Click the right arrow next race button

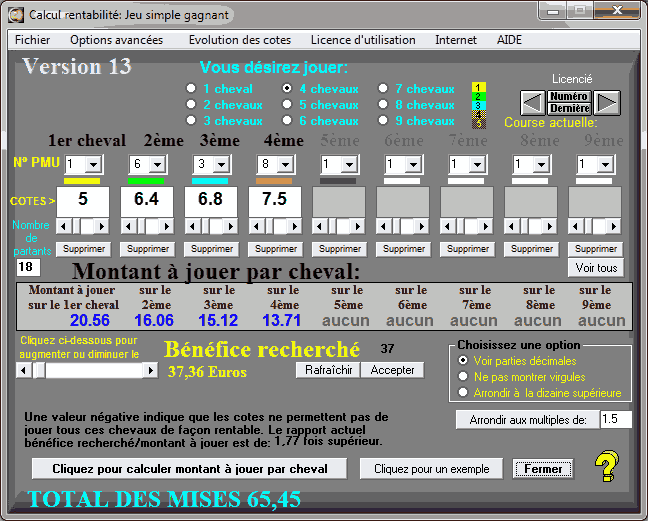pyautogui.click(x=608, y=102)
